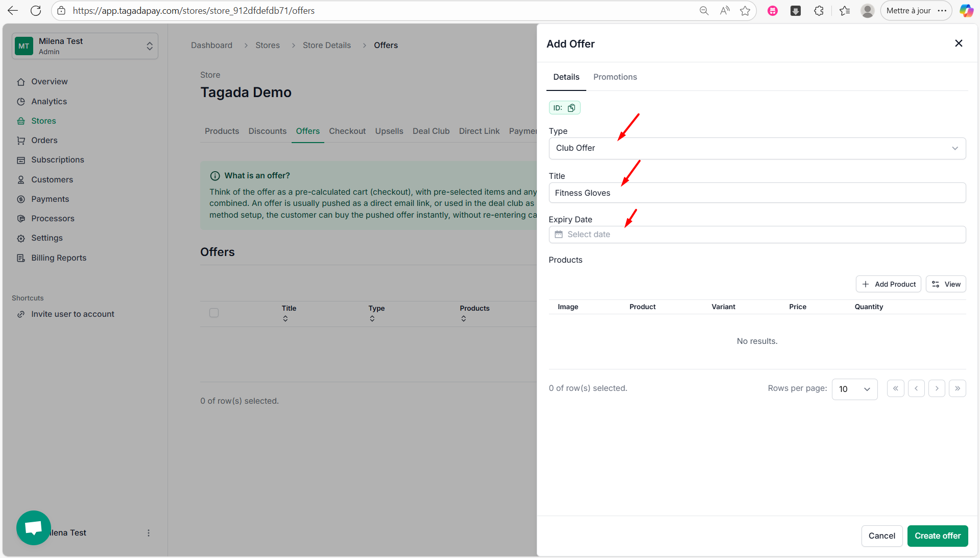980x558 pixels.
Task: Open the read aloud icon in the address bar
Action: click(725, 11)
